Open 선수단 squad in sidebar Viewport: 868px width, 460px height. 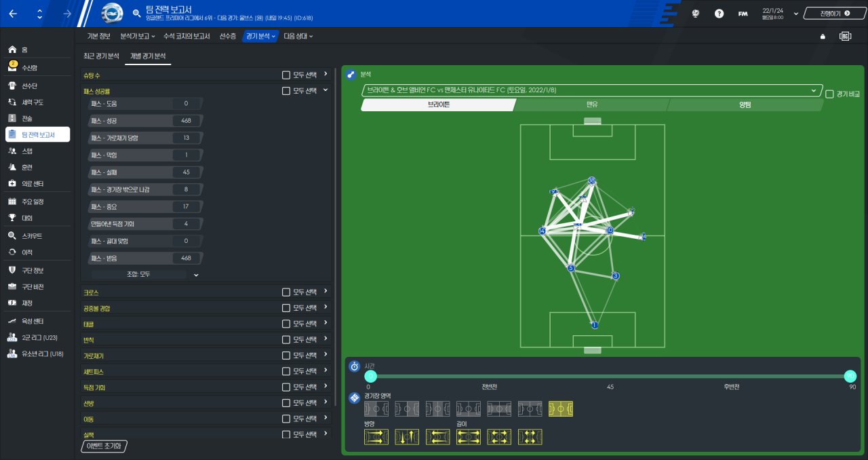coord(37,86)
